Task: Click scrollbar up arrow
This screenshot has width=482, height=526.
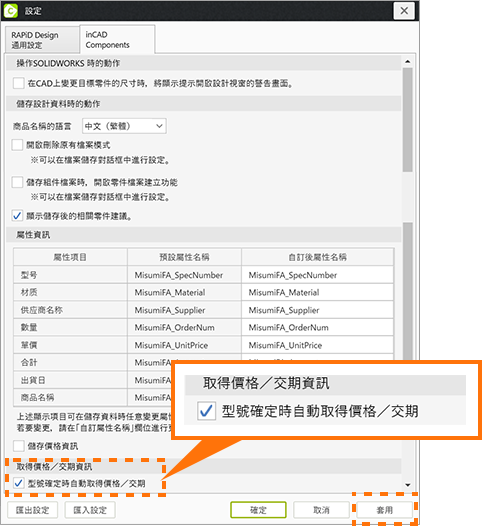Action: point(408,62)
